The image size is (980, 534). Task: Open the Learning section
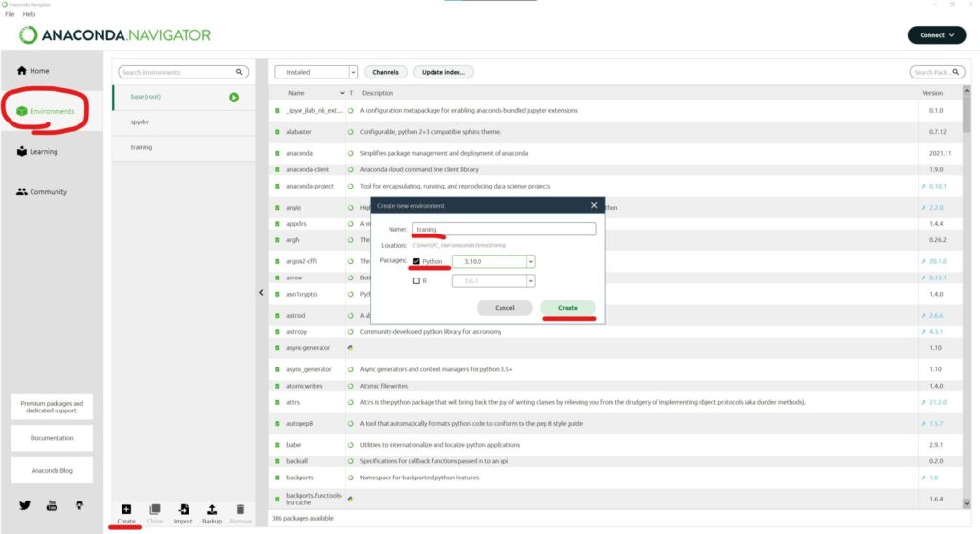(37, 151)
